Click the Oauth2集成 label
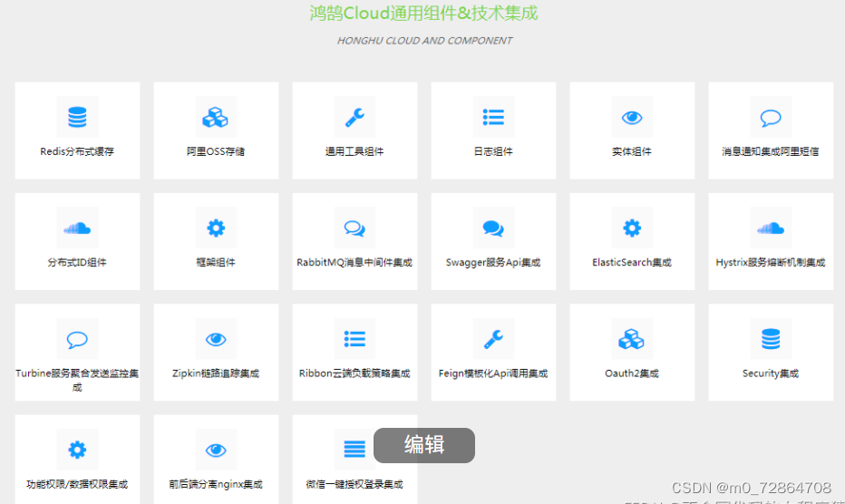The image size is (845, 504). click(632, 373)
